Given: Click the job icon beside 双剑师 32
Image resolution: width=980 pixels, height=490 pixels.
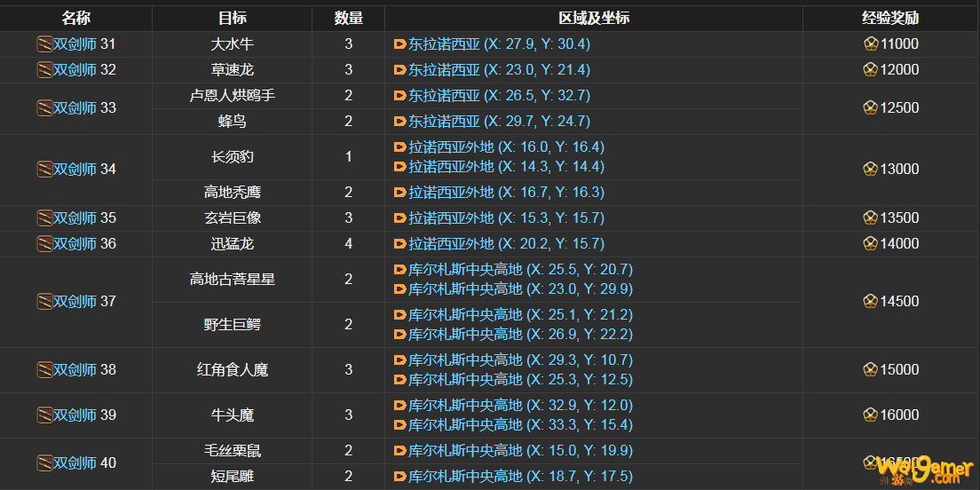Looking at the screenshot, I should [x=44, y=70].
